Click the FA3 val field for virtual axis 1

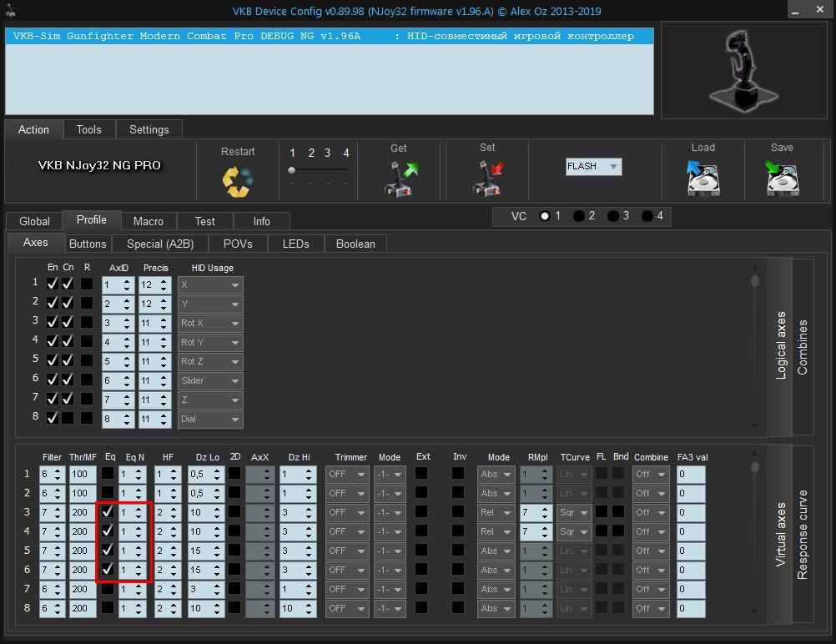pyautogui.click(x=691, y=475)
